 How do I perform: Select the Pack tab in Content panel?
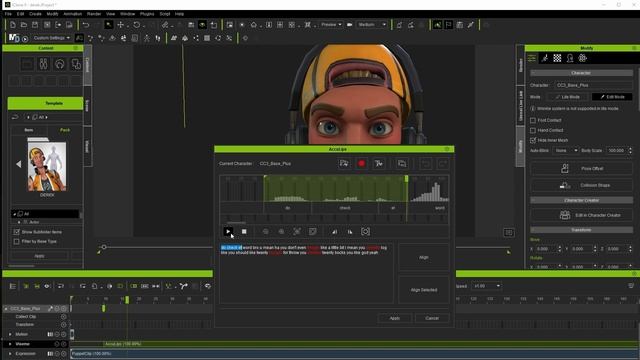click(65, 130)
